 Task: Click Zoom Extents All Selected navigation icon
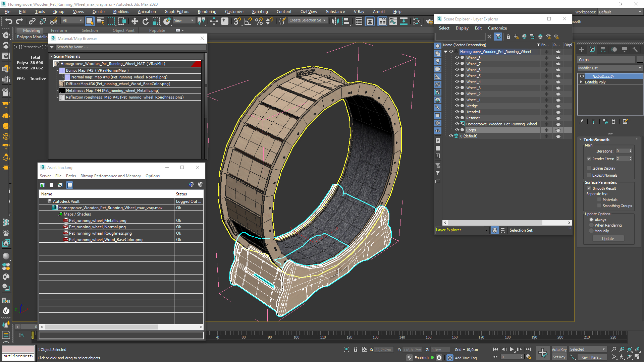[x=638, y=350]
